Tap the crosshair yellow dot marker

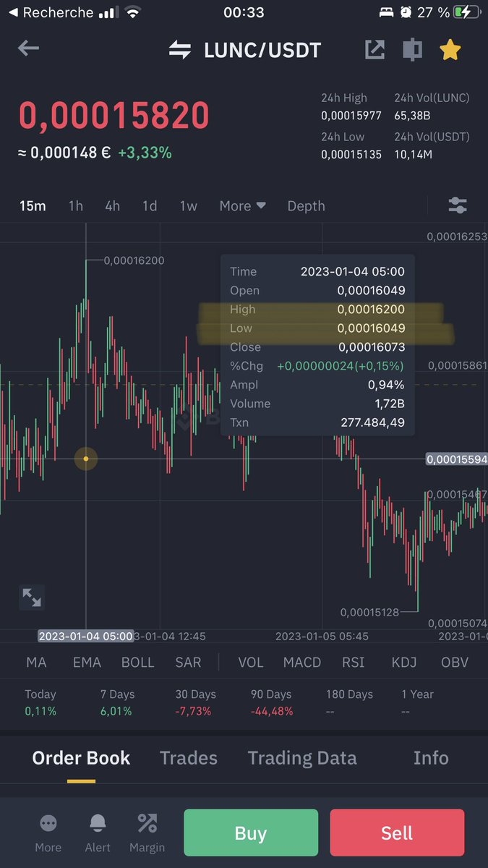click(x=86, y=459)
